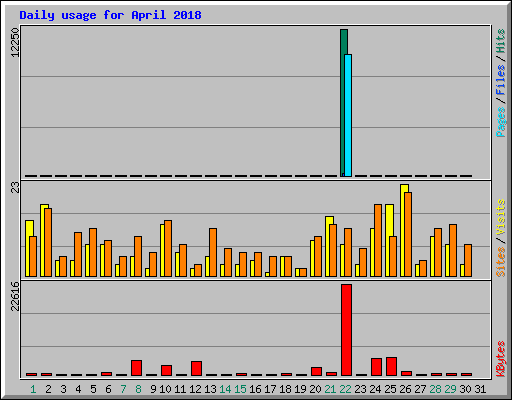Click the orange Sites bar for day 4
This screenshot has height=400, width=512.
tap(78, 254)
